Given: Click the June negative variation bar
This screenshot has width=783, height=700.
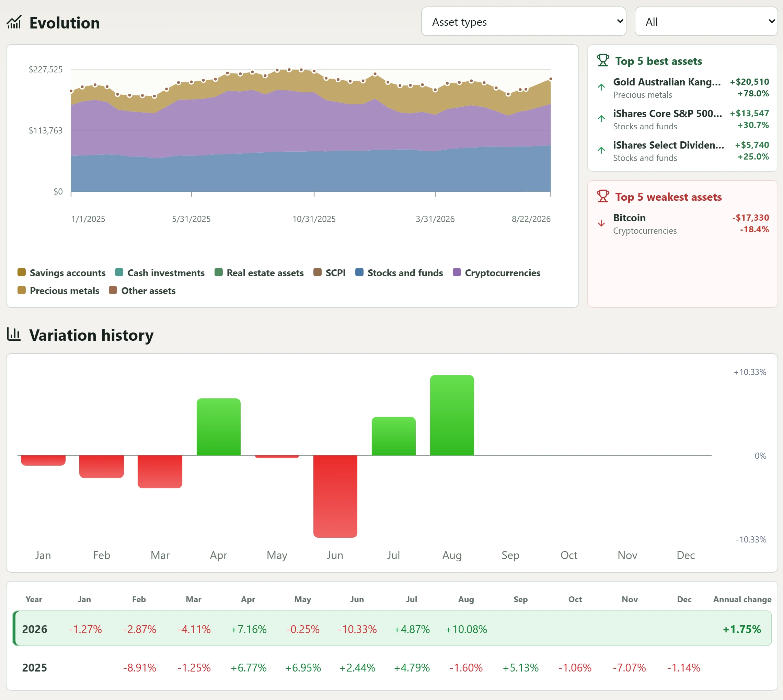Looking at the screenshot, I should click(x=335, y=496).
